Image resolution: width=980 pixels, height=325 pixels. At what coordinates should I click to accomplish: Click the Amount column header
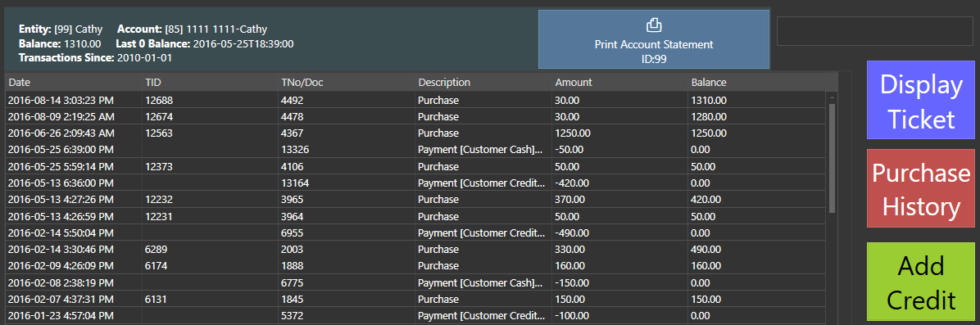pos(620,83)
